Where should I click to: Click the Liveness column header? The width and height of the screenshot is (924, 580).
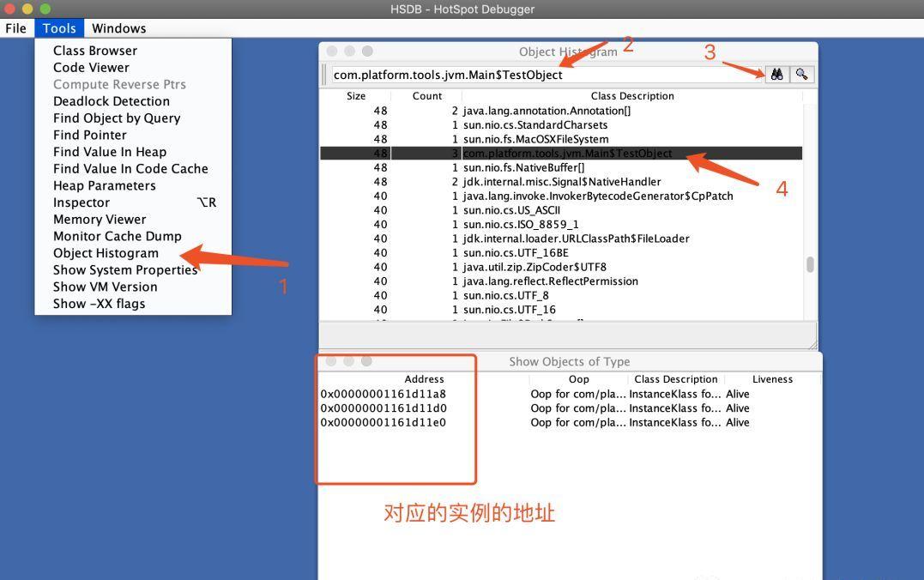[772, 379]
